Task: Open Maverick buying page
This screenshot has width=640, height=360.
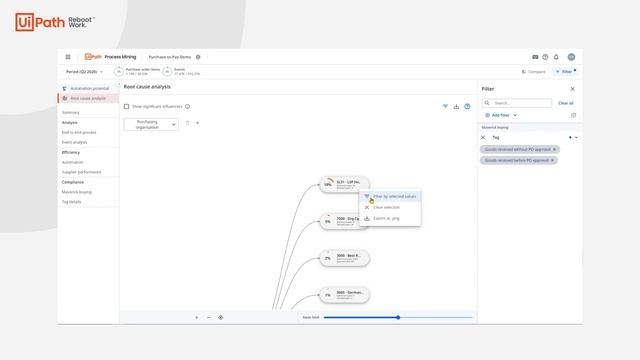Action: [x=77, y=192]
